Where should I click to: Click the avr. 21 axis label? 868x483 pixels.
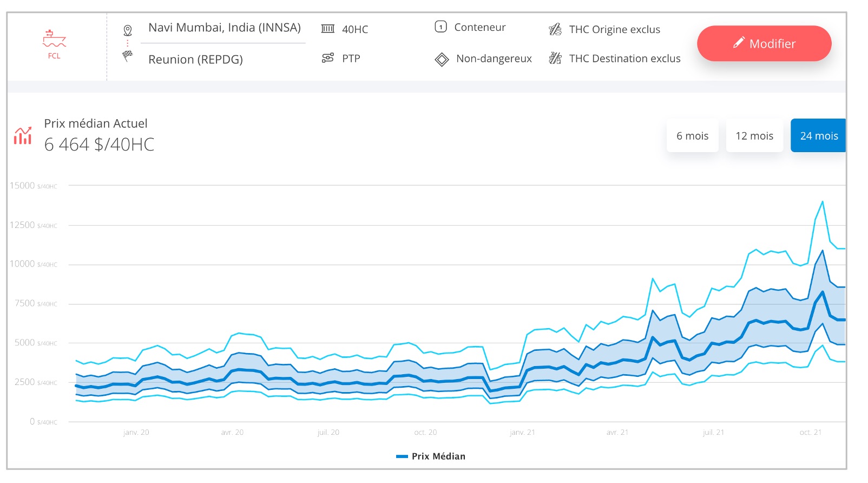[x=617, y=433]
